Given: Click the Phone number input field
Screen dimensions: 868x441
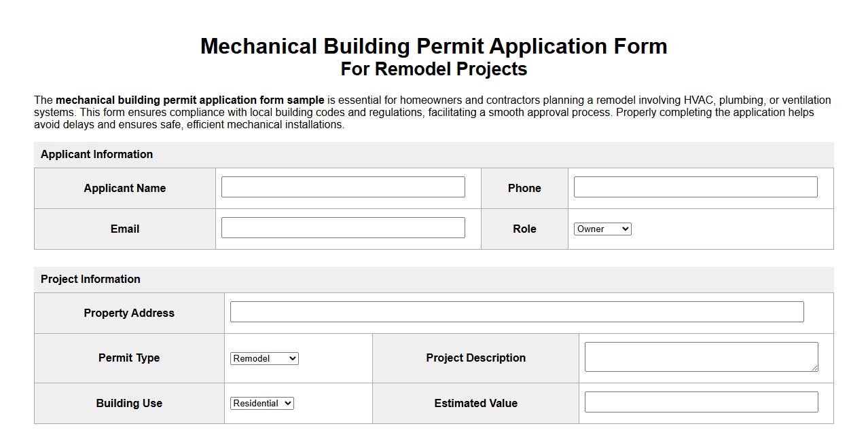Looking at the screenshot, I should tap(695, 187).
